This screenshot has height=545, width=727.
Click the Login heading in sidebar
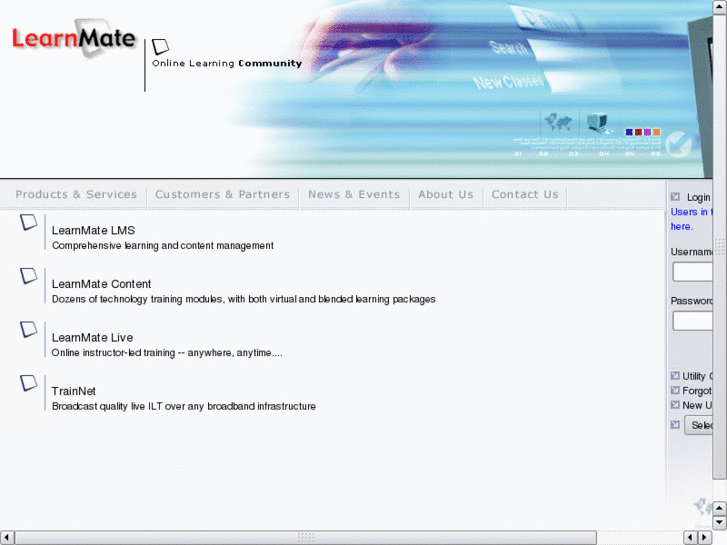click(x=699, y=197)
